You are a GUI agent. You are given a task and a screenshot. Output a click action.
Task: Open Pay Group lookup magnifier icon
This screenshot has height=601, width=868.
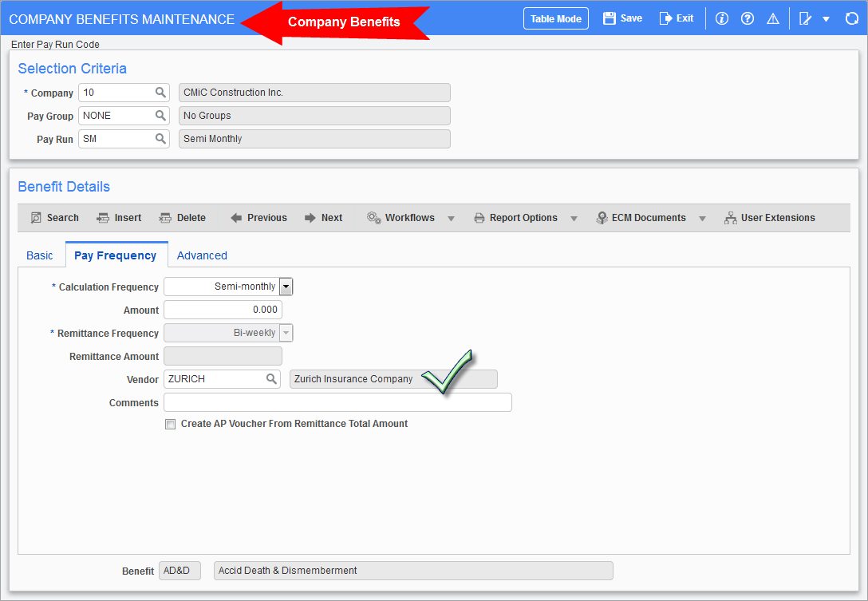160,116
